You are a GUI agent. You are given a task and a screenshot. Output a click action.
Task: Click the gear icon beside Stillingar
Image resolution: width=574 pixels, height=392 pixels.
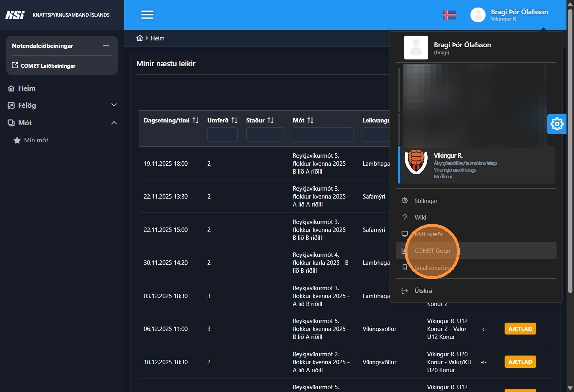pos(405,201)
